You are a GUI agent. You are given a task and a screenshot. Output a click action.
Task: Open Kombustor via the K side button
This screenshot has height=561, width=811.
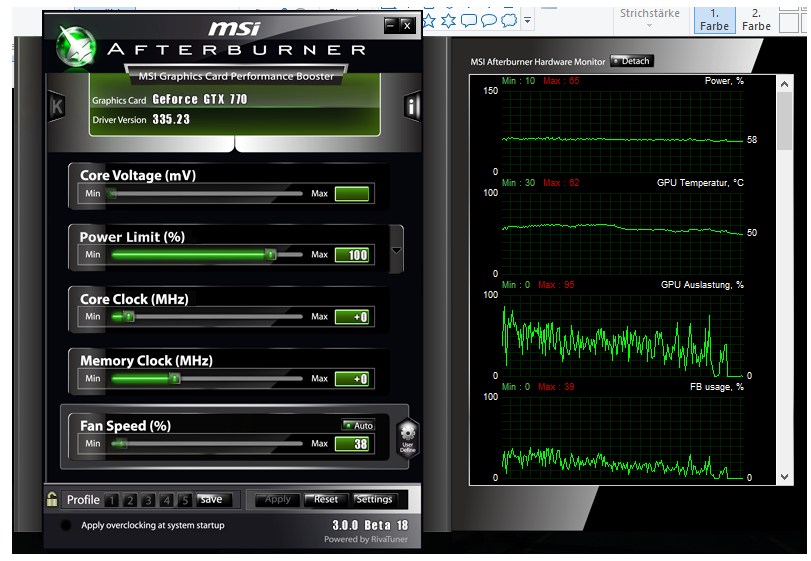[56, 107]
